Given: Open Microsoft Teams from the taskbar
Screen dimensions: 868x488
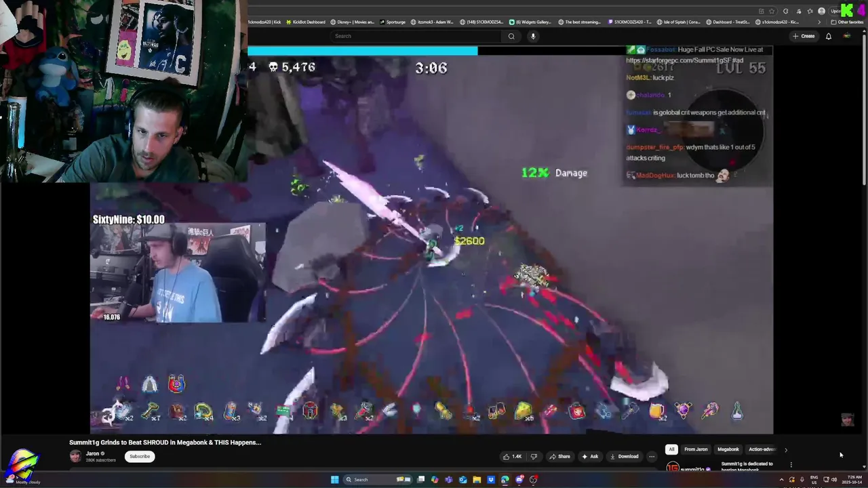Looking at the screenshot, I should [449, 479].
